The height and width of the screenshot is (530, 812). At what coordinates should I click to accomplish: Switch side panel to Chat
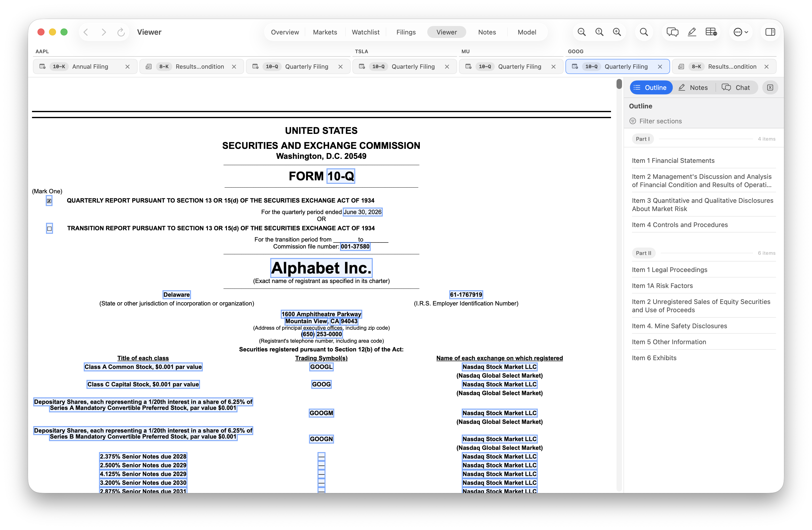click(x=736, y=88)
